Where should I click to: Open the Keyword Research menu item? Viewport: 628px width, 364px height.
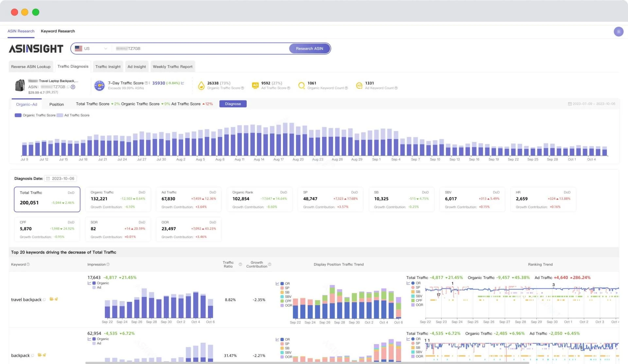58,31
